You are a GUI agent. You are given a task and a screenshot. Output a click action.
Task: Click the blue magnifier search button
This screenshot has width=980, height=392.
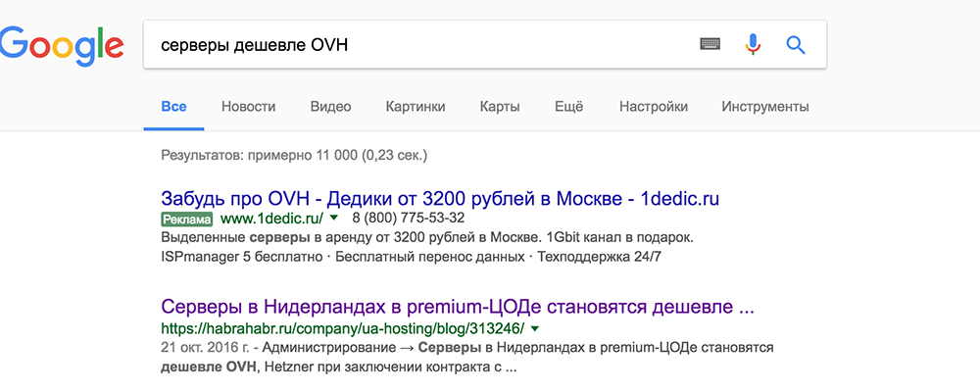(x=796, y=45)
